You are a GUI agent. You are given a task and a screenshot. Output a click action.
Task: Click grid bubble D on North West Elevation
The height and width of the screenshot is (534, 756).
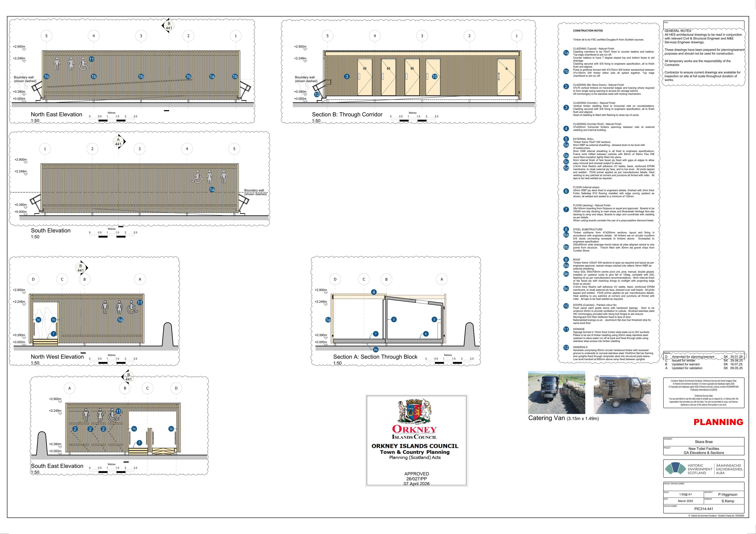33,279
